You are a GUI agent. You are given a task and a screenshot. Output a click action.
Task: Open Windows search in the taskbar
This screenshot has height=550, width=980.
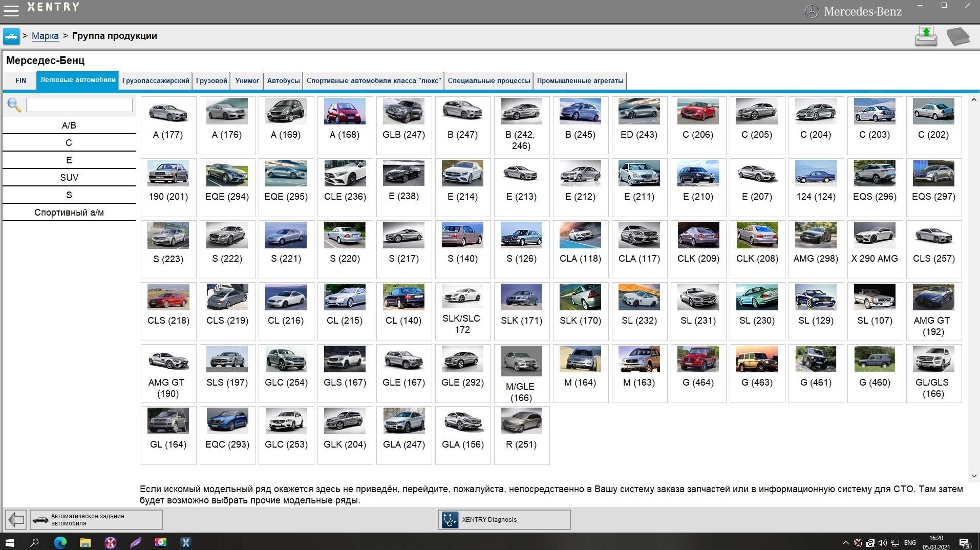pos(34,542)
